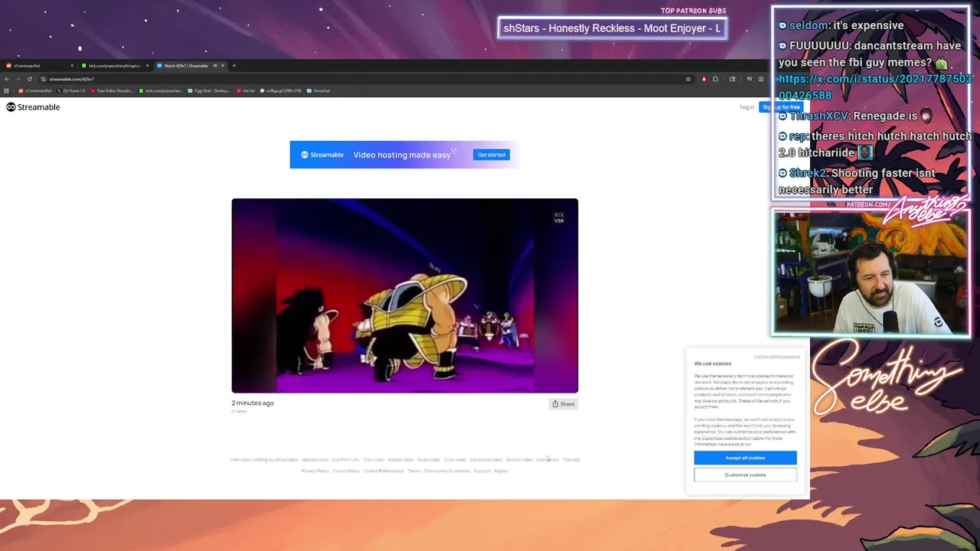Click Sign up for free button
The height and width of the screenshot is (551, 980).
[x=781, y=107]
